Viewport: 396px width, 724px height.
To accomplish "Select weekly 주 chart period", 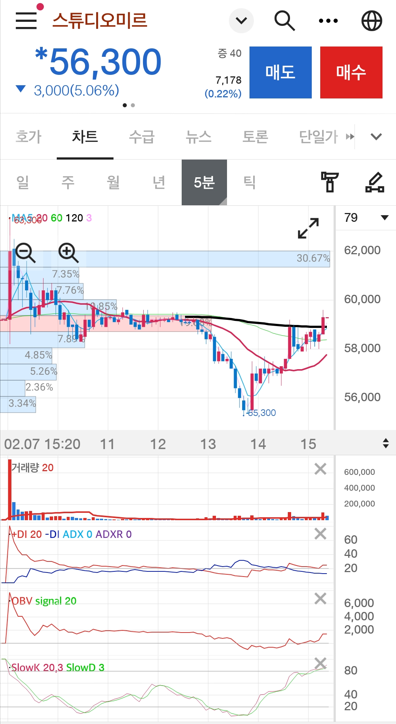I will pos(68,183).
